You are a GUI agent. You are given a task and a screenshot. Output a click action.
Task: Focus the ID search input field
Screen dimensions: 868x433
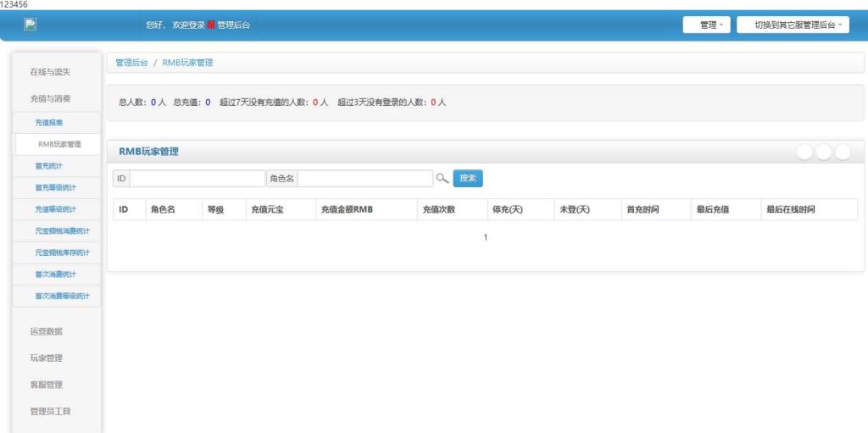(x=197, y=179)
